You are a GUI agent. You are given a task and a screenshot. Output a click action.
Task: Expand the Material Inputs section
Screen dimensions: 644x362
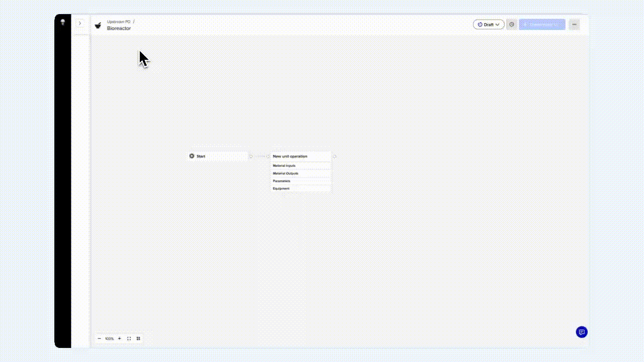click(300, 166)
